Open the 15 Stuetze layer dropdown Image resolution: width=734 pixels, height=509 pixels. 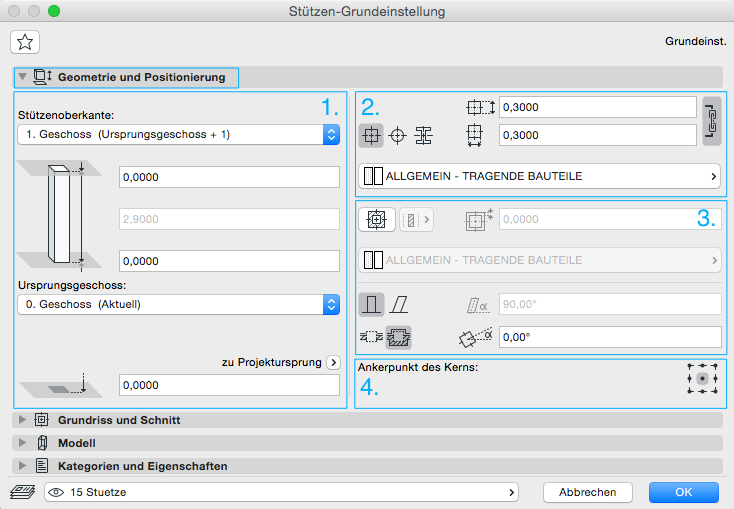280,492
